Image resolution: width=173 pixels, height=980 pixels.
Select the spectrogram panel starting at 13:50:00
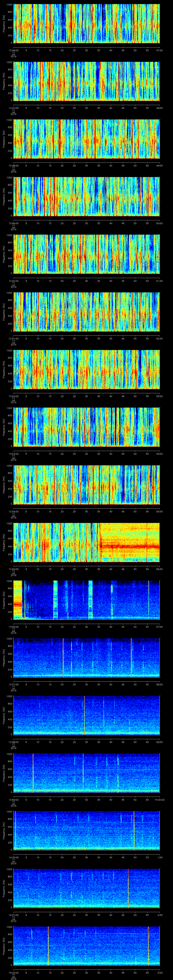point(87,254)
